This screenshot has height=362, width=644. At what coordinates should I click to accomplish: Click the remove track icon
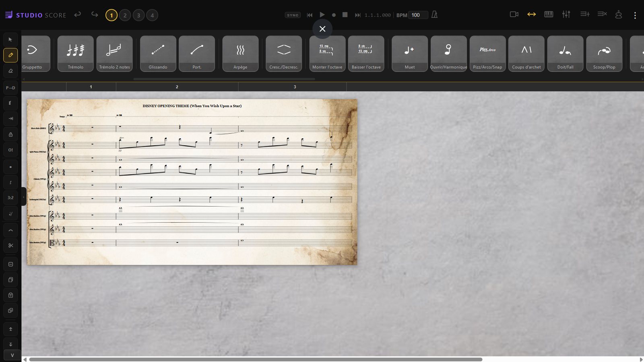[602, 14]
